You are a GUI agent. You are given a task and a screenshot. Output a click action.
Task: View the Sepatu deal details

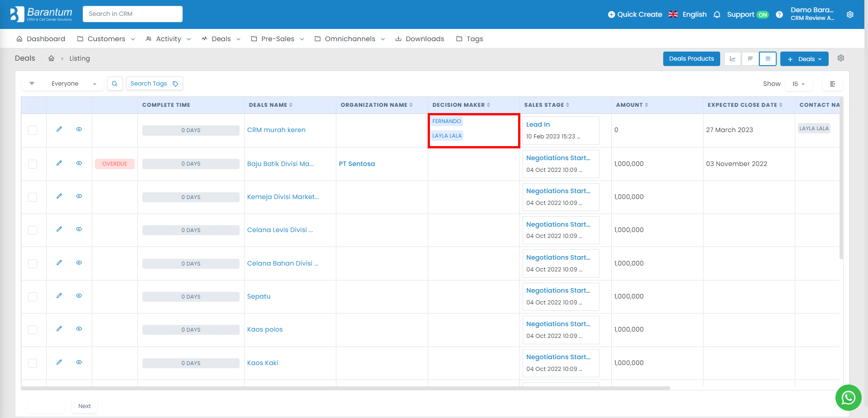(79, 296)
